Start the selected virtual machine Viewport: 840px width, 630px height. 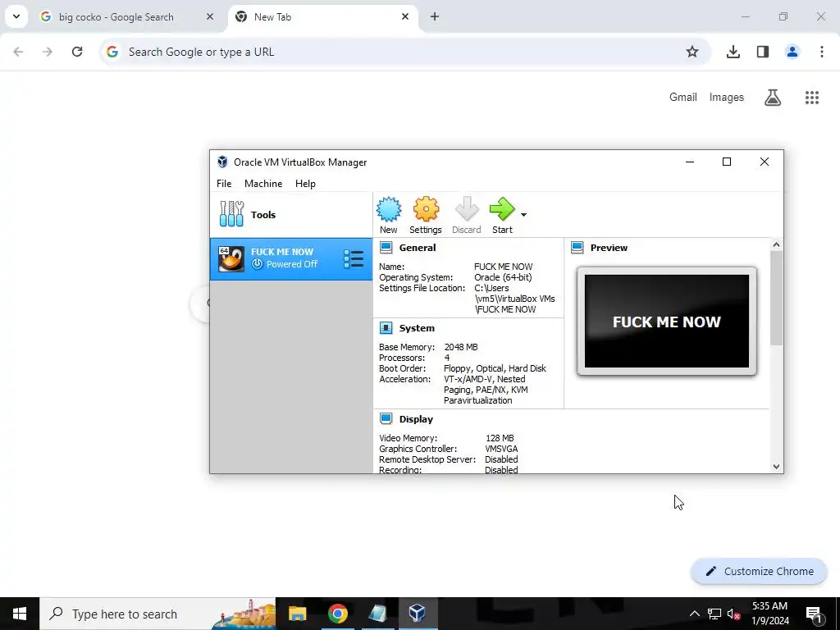click(502, 216)
